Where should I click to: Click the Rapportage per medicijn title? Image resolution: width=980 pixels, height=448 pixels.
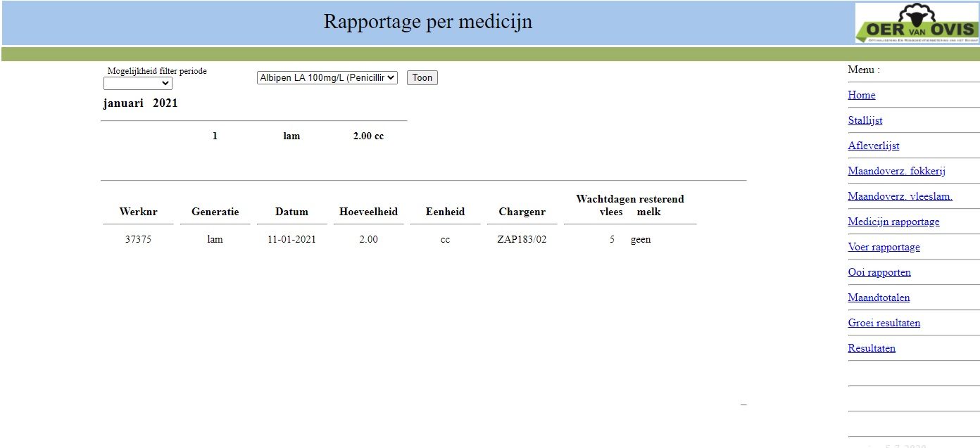(427, 22)
